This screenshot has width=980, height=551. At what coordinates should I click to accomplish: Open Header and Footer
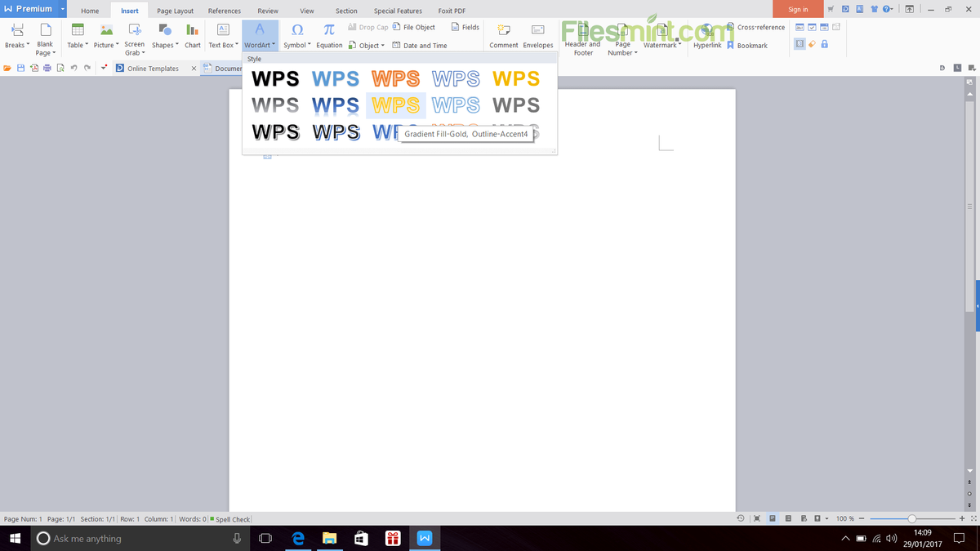coord(583,38)
